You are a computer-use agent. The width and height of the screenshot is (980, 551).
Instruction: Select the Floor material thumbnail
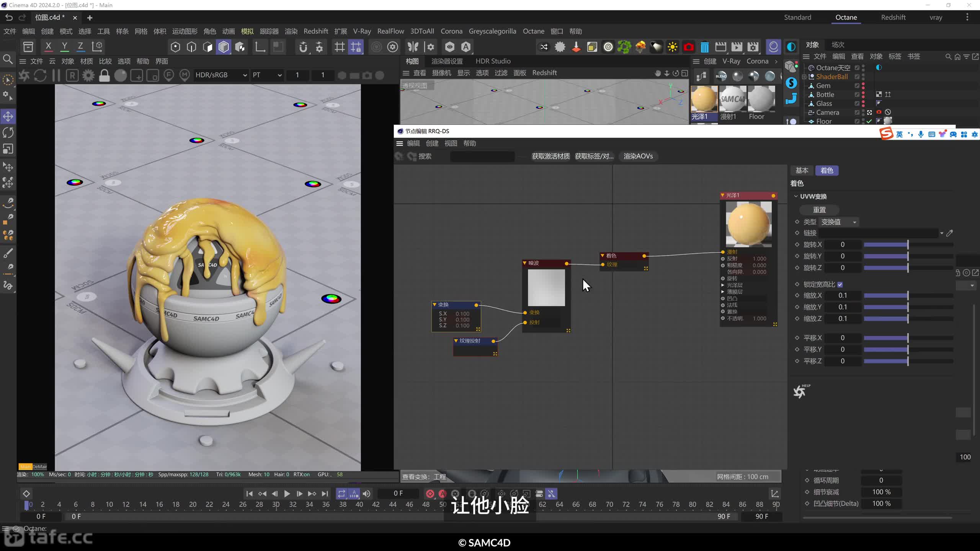coord(761,99)
